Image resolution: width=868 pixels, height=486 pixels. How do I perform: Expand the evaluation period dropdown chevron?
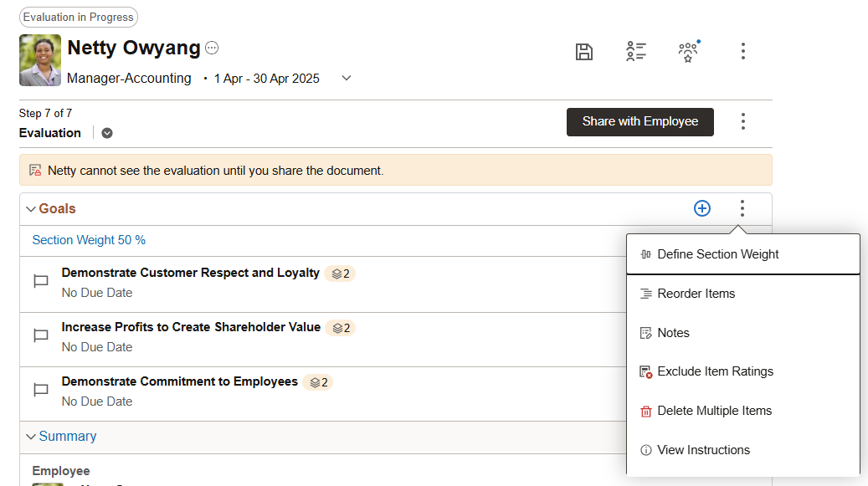click(347, 78)
